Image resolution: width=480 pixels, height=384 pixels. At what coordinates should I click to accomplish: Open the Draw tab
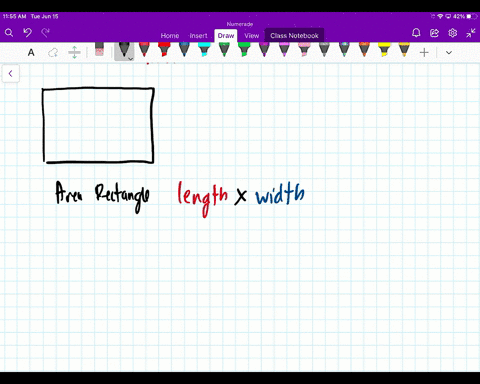[x=226, y=36]
